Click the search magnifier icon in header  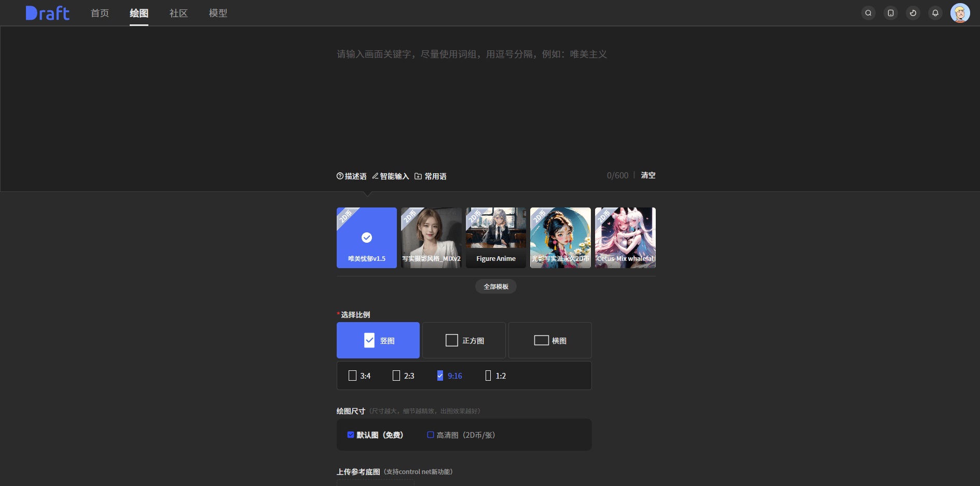pos(868,13)
